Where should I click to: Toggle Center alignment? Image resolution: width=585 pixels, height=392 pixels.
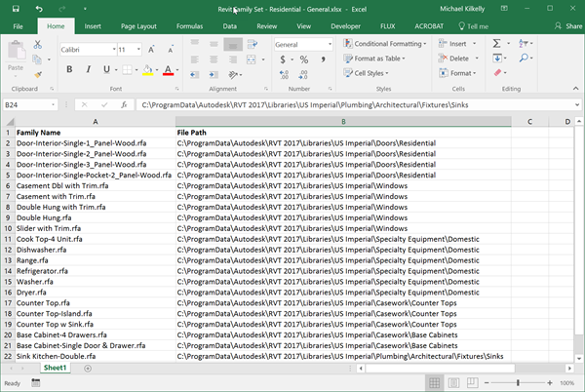pos(214,59)
